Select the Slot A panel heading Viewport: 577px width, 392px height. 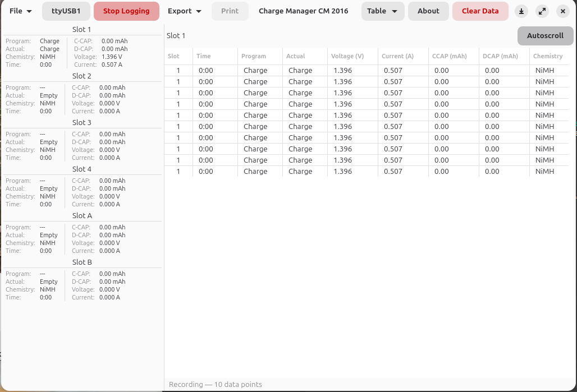click(82, 215)
